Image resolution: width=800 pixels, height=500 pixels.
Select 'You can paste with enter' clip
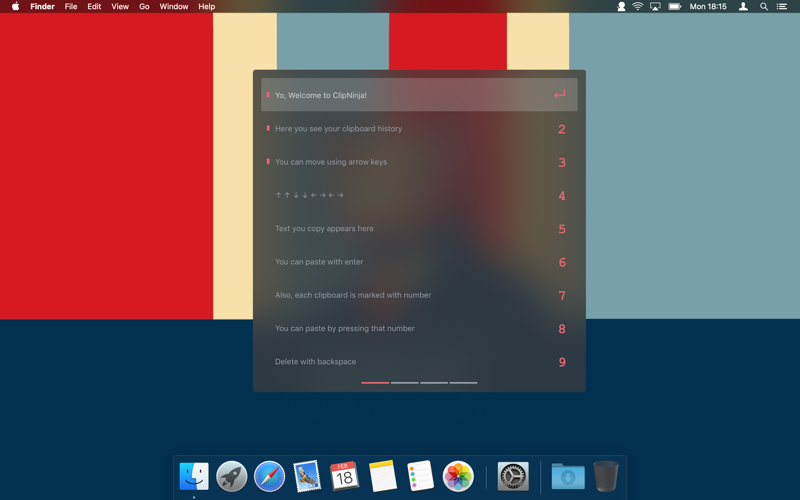tap(419, 262)
